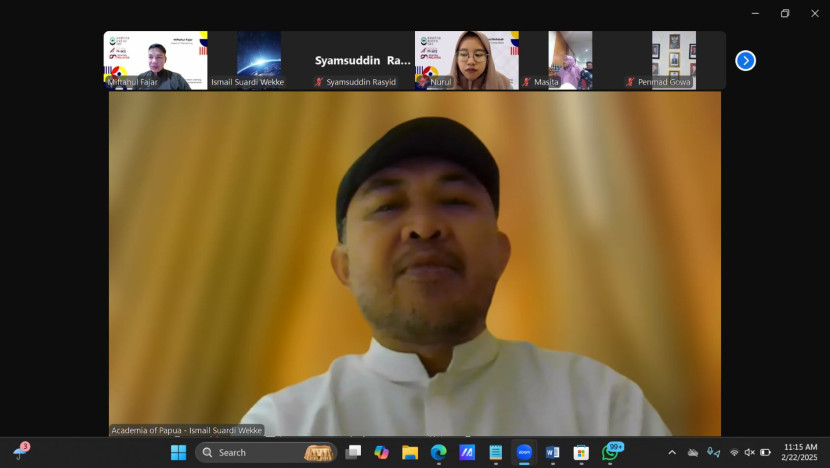Open the clock and date panel
This screenshot has width=830, height=468.
click(799, 453)
